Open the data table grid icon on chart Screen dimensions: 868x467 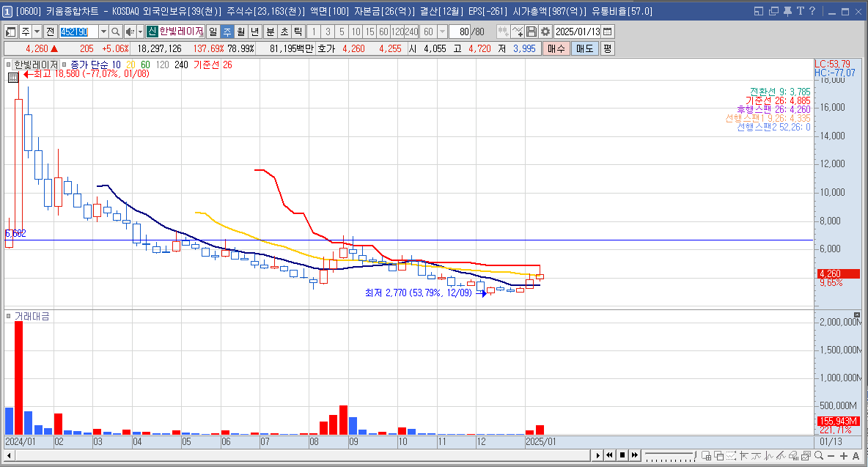tap(13, 78)
